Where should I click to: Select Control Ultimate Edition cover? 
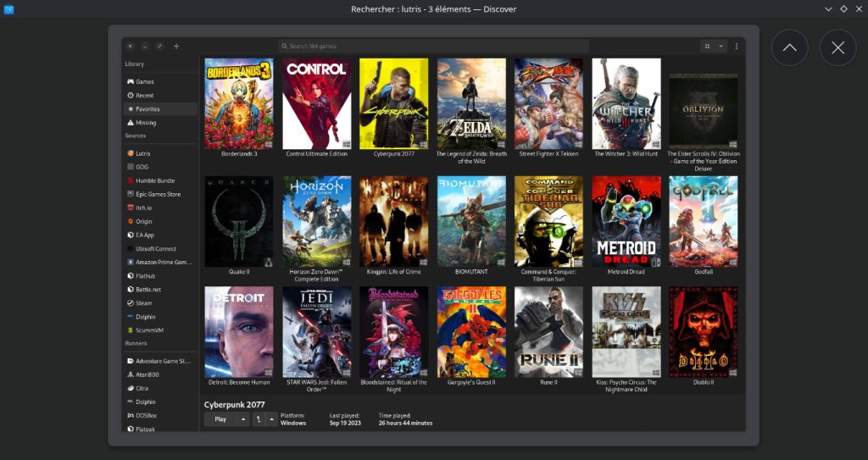(x=317, y=103)
